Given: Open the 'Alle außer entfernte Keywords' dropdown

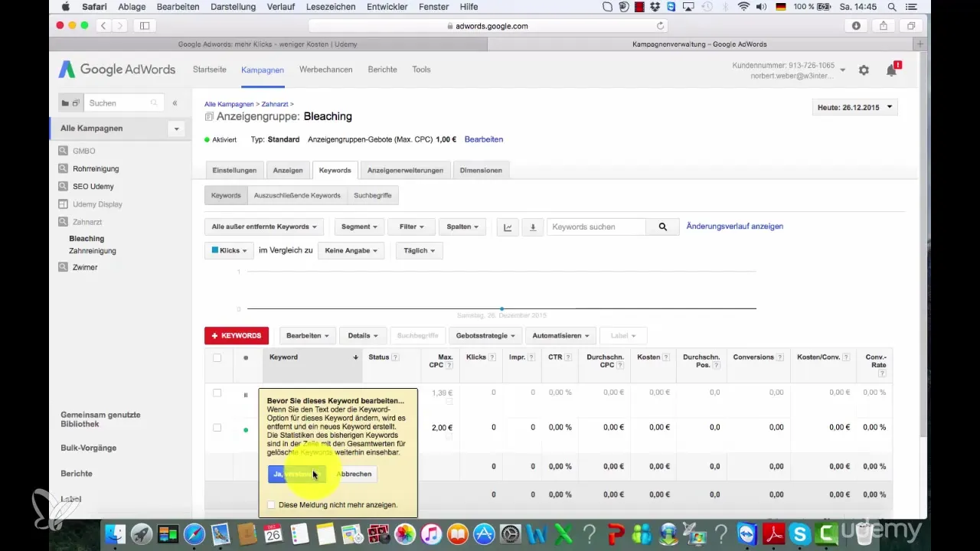Looking at the screenshot, I should coord(264,227).
